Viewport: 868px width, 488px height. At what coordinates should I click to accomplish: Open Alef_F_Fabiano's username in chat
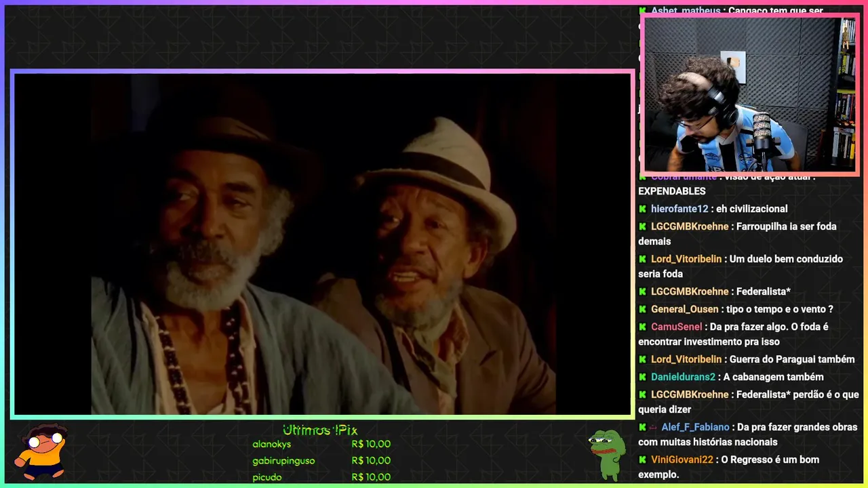(695, 427)
